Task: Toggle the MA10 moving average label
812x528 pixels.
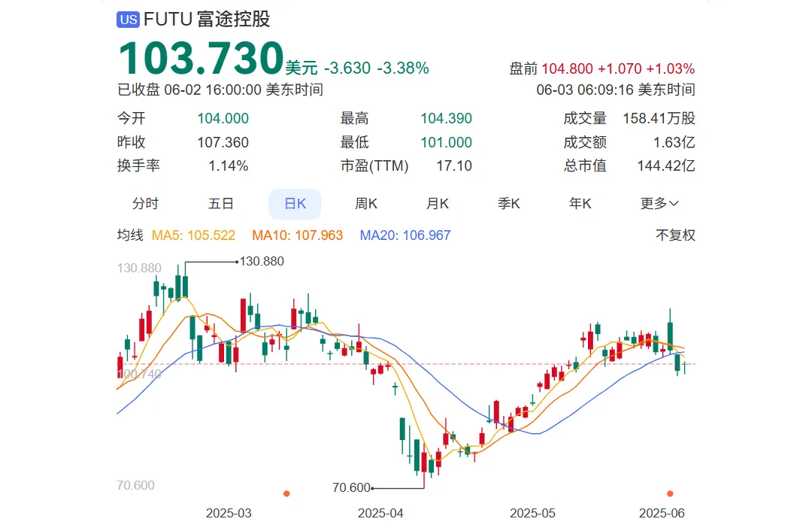Action: (x=297, y=235)
